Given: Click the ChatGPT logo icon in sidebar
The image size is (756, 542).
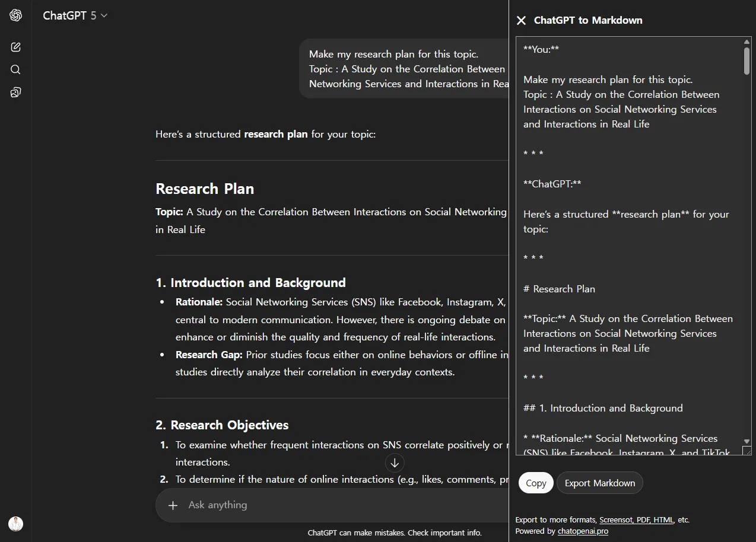Looking at the screenshot, I should point(16,15).
